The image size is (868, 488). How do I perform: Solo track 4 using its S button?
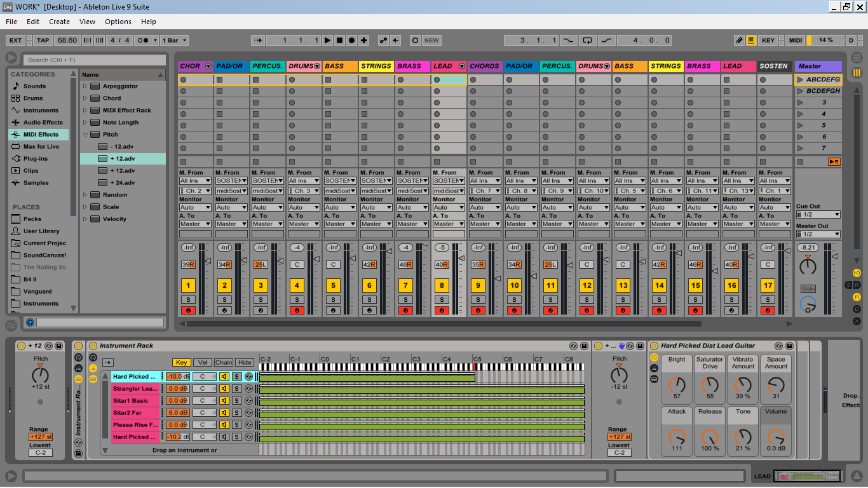click(297, 299)
